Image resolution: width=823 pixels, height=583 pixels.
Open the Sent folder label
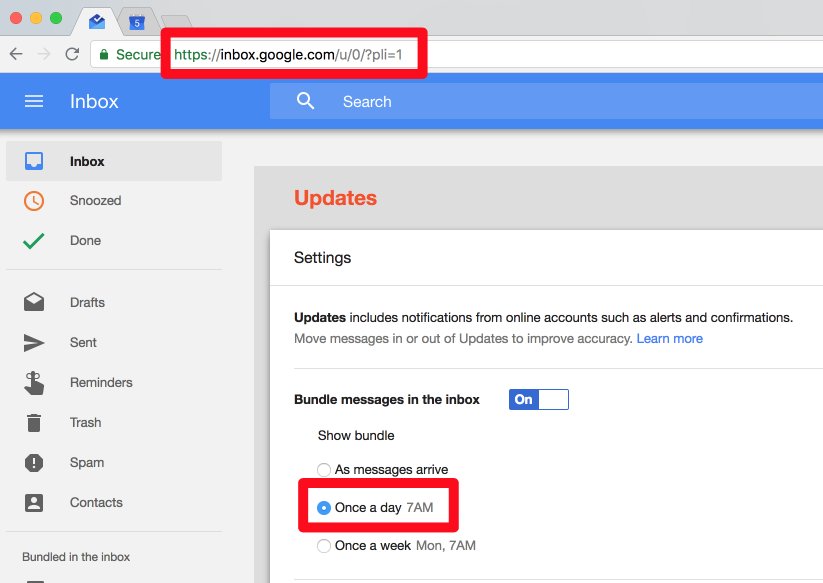pyautogui.click(x=83, y=342)
